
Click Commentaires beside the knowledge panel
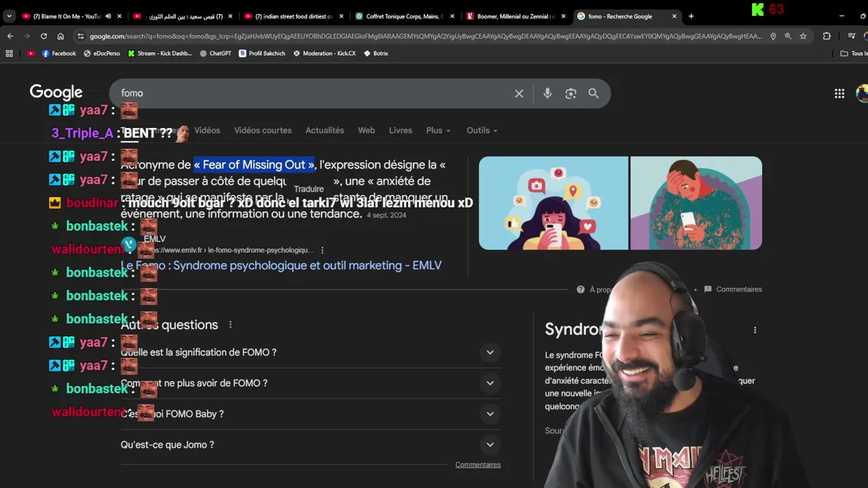point(733,289)
